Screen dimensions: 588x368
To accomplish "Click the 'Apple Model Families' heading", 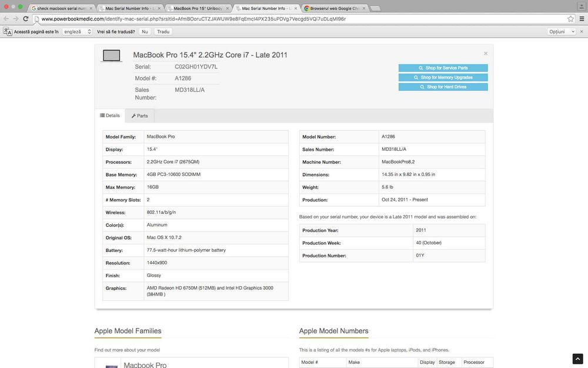I will [128, 331].
